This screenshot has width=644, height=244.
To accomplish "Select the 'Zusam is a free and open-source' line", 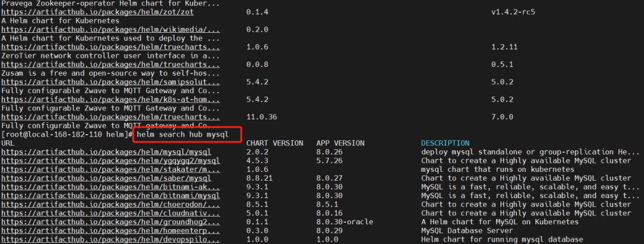I will [110, 73].
